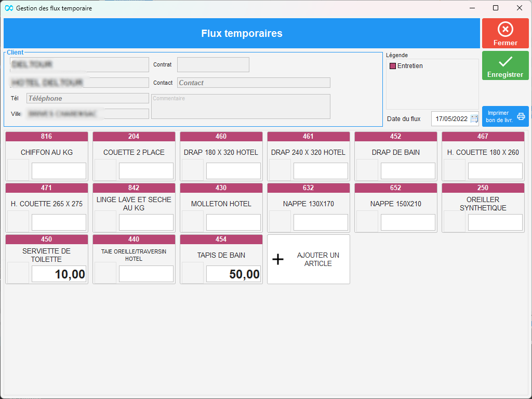
Task: Select quantity field for DRAP DE BAIN
Action: [408, 171]
